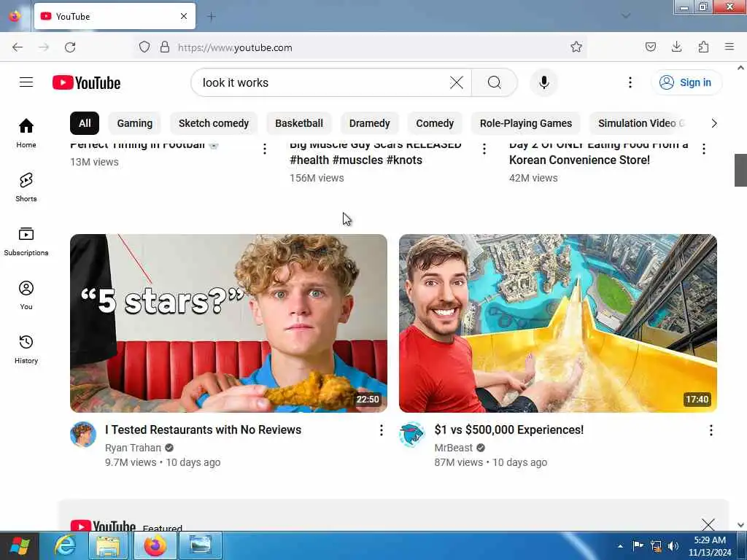
Task: Open options for Perfect Timing in Football short
Action: pos(264,149)
